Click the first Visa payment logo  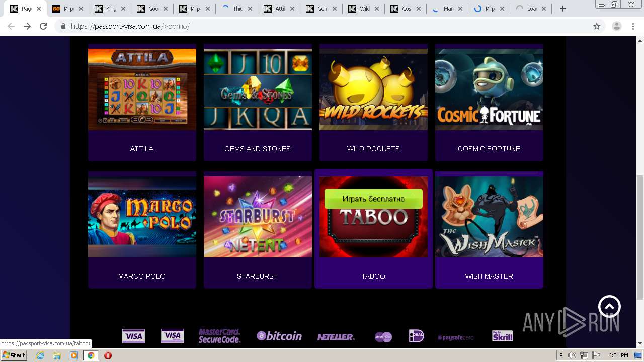click(x=133, y=336)
